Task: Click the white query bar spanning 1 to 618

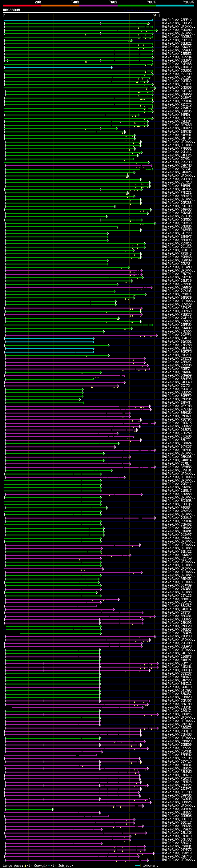Action: tap(81, 13)
